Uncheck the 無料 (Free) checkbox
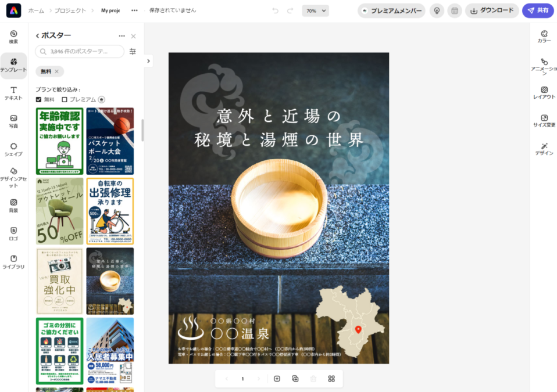 (39, 99)
